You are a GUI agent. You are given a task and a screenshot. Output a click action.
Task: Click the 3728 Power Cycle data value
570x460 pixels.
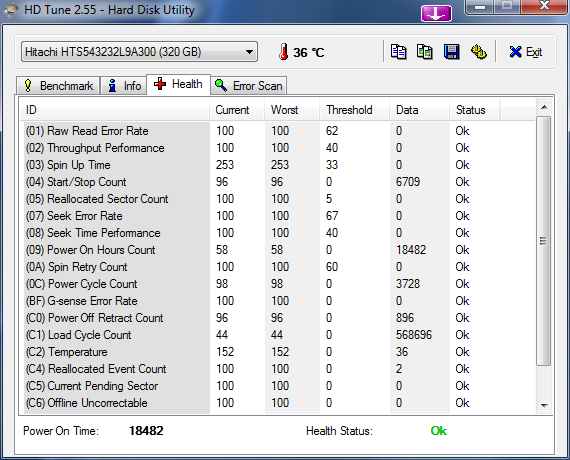408,284
